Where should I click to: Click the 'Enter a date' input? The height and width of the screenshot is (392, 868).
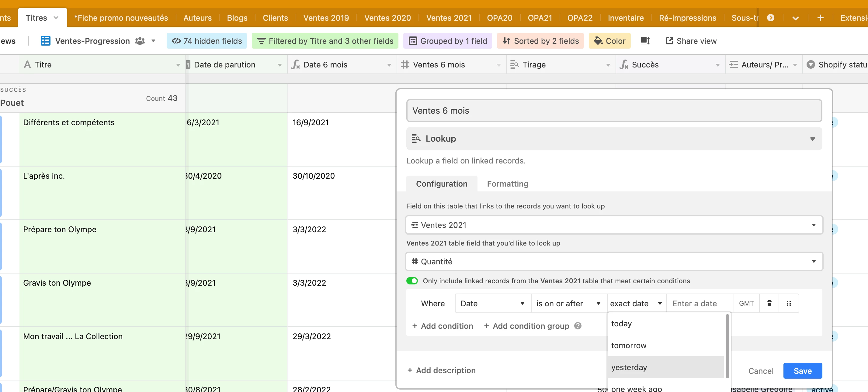(700, 304)
